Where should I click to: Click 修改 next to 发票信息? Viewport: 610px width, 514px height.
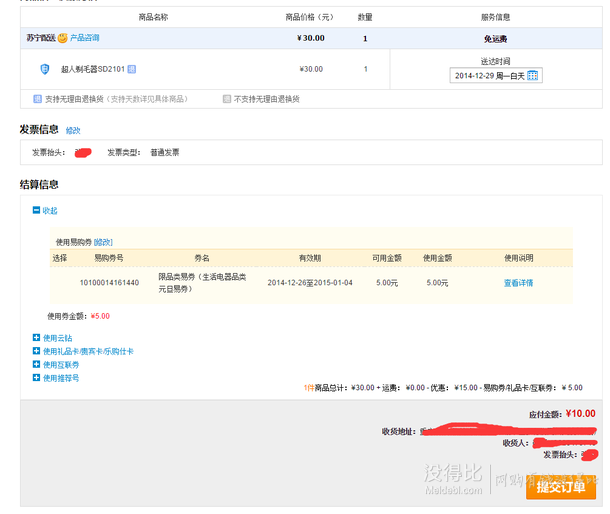coord(73,131)
